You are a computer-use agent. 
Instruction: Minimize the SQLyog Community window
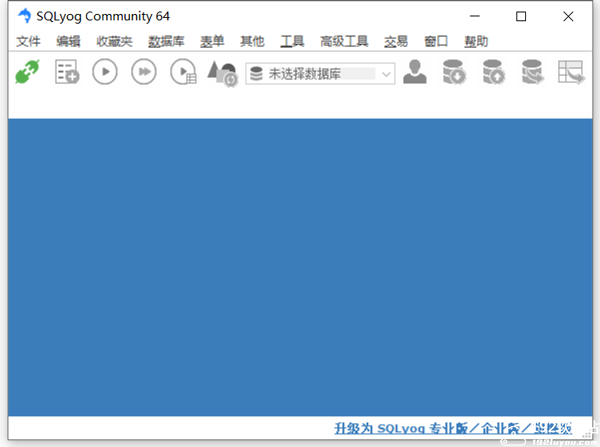pyautogui.click(x=474, y=16)
